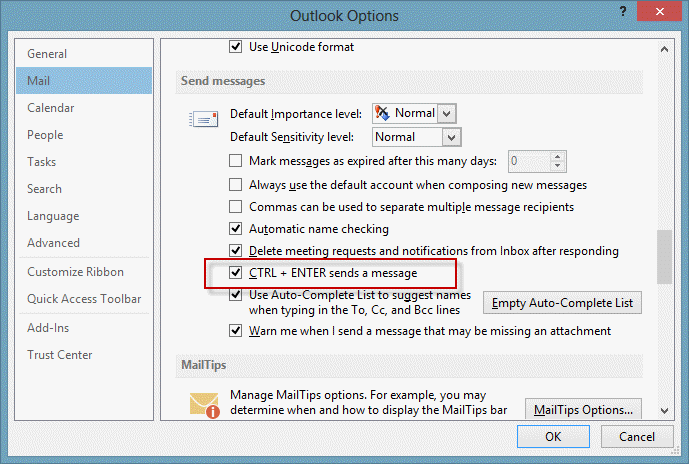Toggle missing attachment warning checkbox
689x464 pixels.
coord(236,330)
